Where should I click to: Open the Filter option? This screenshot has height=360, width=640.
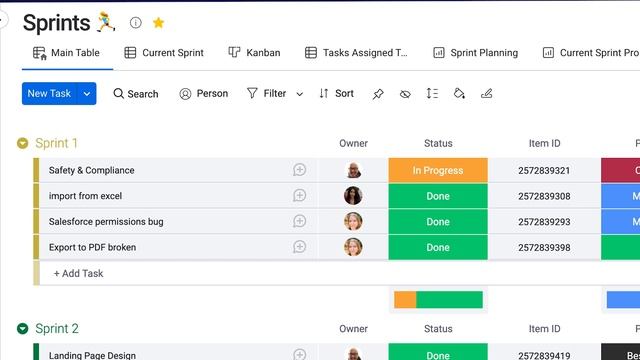[x=267, y=94]
